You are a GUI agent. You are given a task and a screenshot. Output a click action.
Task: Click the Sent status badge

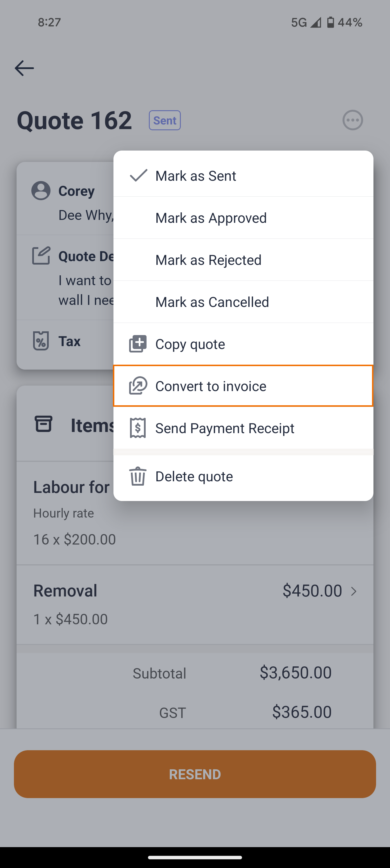(165, 120)
